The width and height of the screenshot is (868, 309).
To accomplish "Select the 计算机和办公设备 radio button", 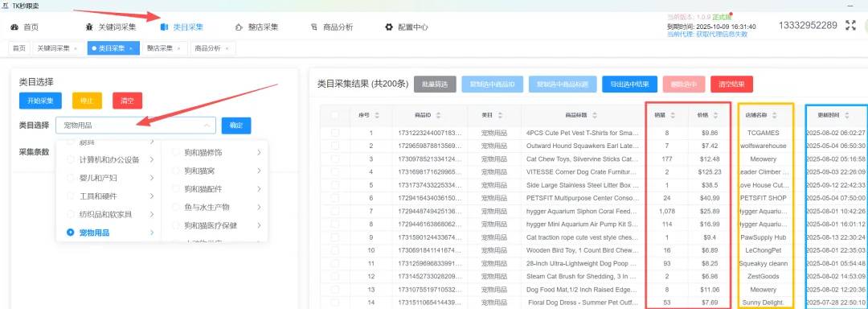I will click(x=70, y=159).
